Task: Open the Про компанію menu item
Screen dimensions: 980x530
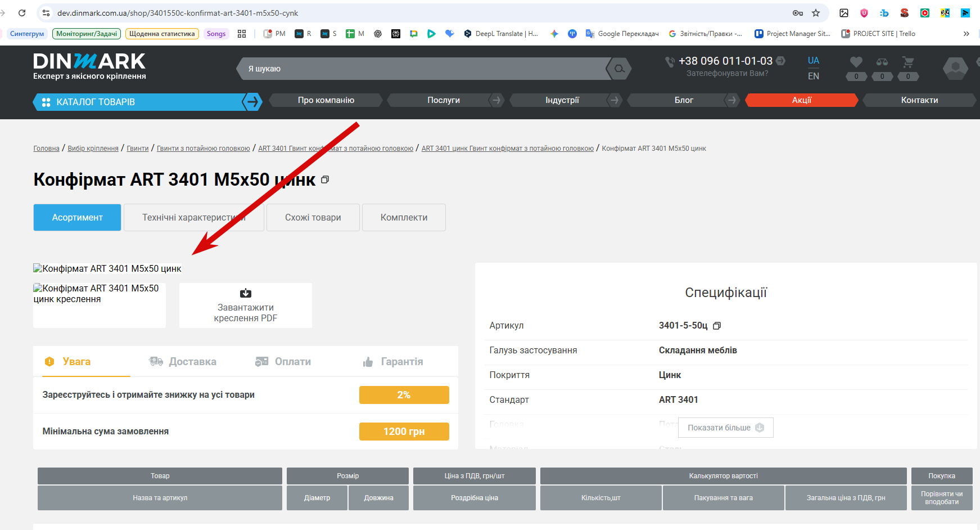Action: [x=326, y=100]
